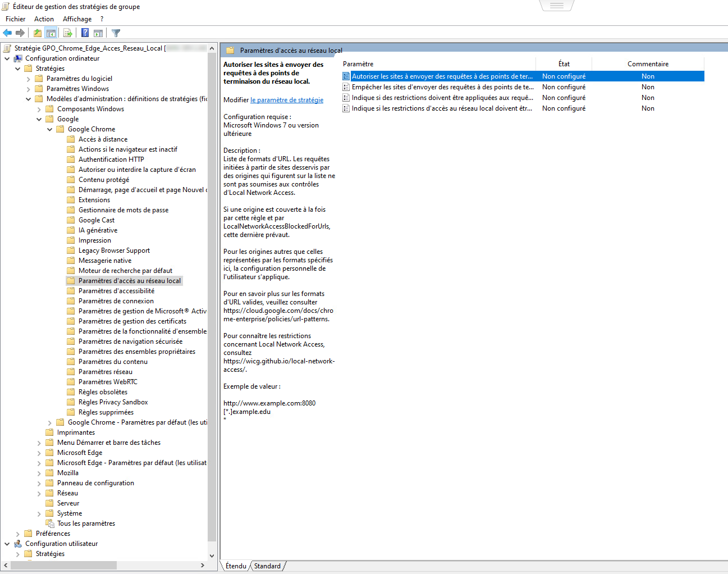728x574 pixels.
Task: Select the 'Empêcher les sites' policy setting
Action: [x=442, y=87]
